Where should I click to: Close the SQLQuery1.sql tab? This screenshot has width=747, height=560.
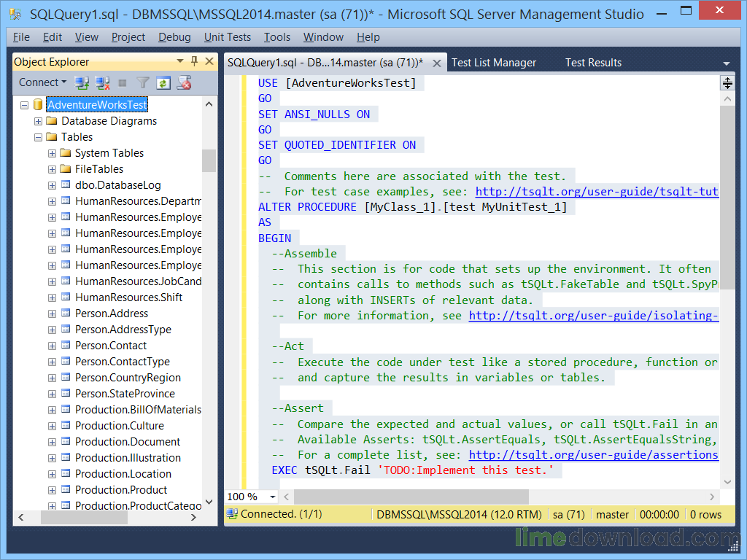(436, 63)
